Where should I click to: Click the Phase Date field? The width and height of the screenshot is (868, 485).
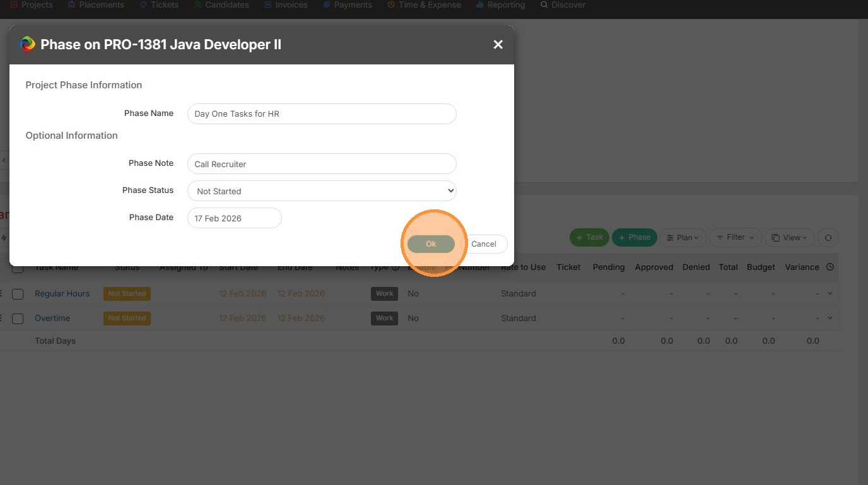(235, 218)
